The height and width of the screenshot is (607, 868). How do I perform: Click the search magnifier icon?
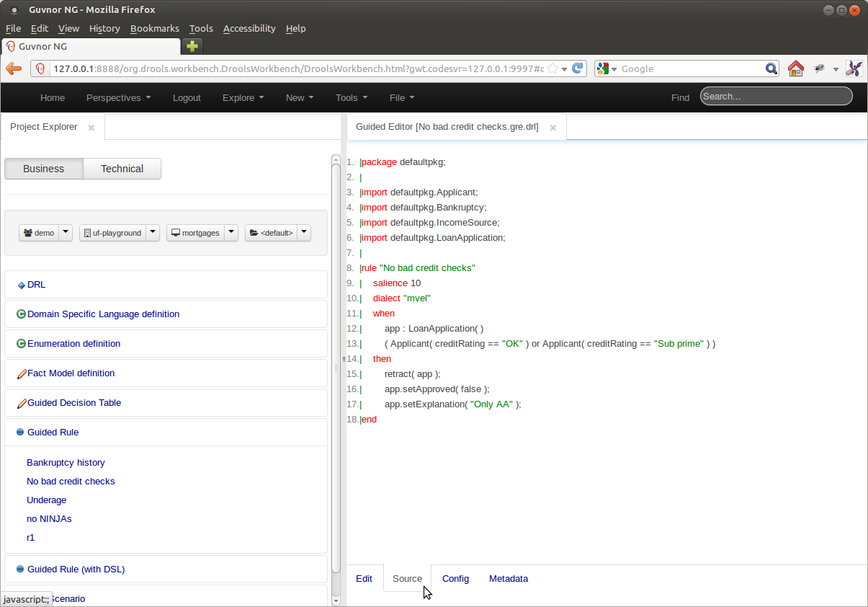[x=771, y=68]
